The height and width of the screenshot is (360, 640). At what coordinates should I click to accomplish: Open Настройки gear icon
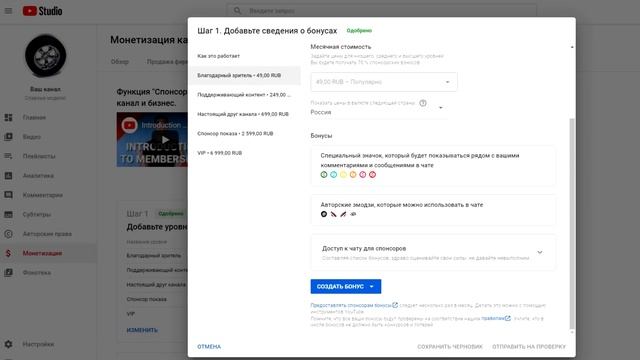pyautogui.click(x=8, y=344)
